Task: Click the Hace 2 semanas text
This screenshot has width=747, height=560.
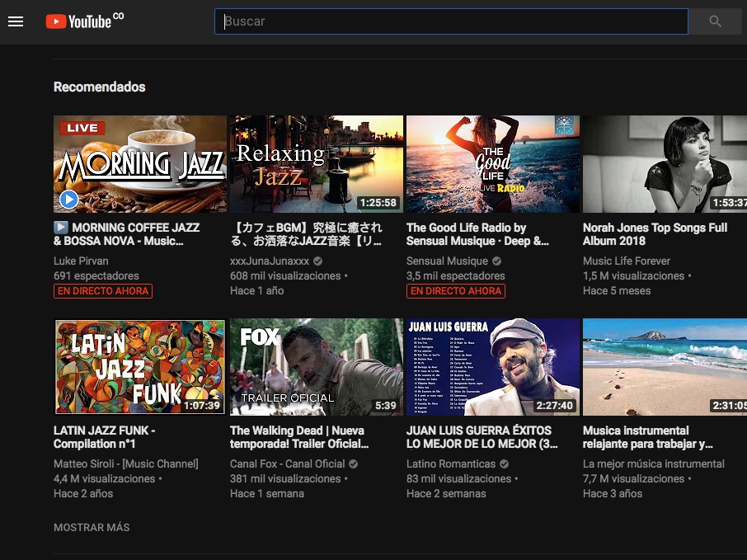Action: (446, 494)
